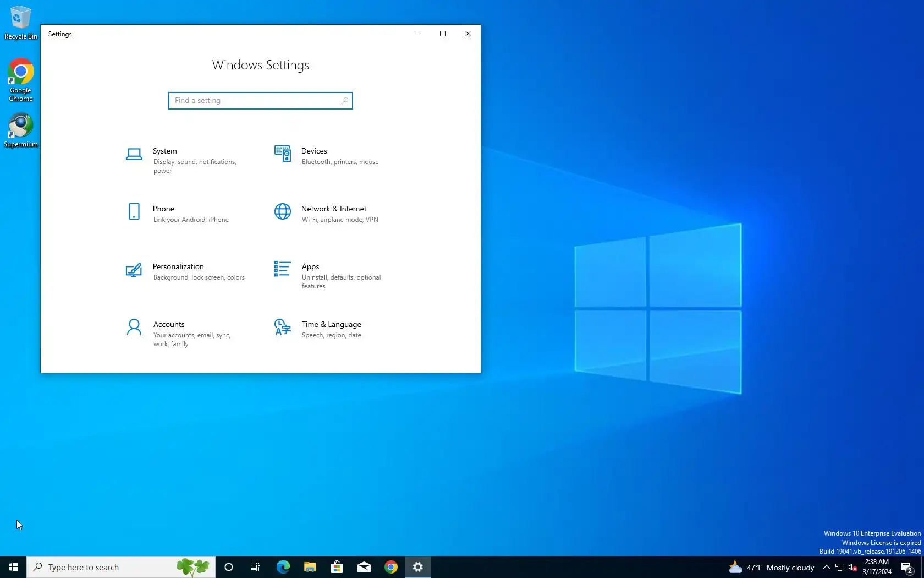
Task: Click 'Your accounts, email, sync, work, family'
Action: [x=191, y=340]
